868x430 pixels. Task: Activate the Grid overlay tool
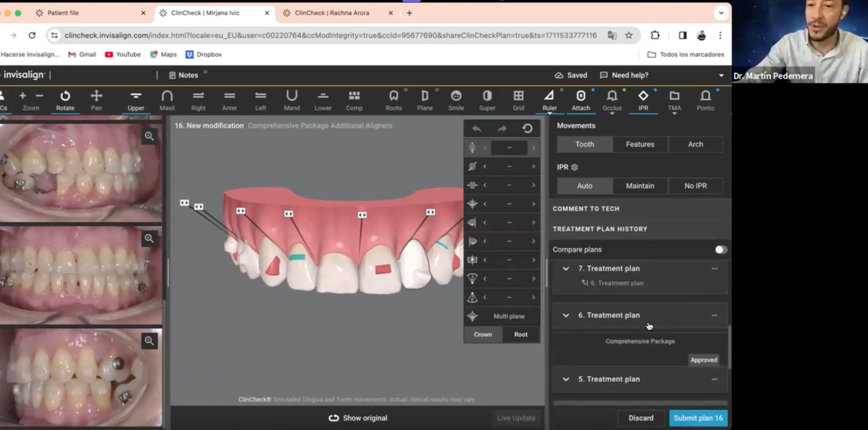(518, 100)
